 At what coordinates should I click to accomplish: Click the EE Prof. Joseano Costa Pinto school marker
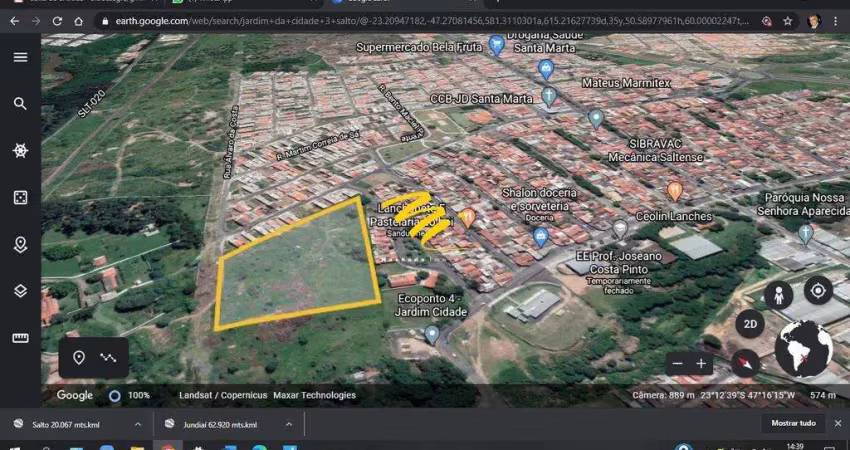point(620,229)
